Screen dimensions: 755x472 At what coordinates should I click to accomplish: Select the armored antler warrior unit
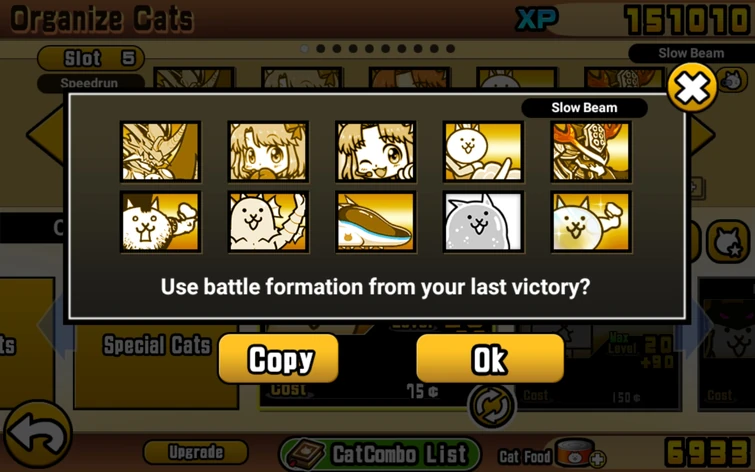591,152
